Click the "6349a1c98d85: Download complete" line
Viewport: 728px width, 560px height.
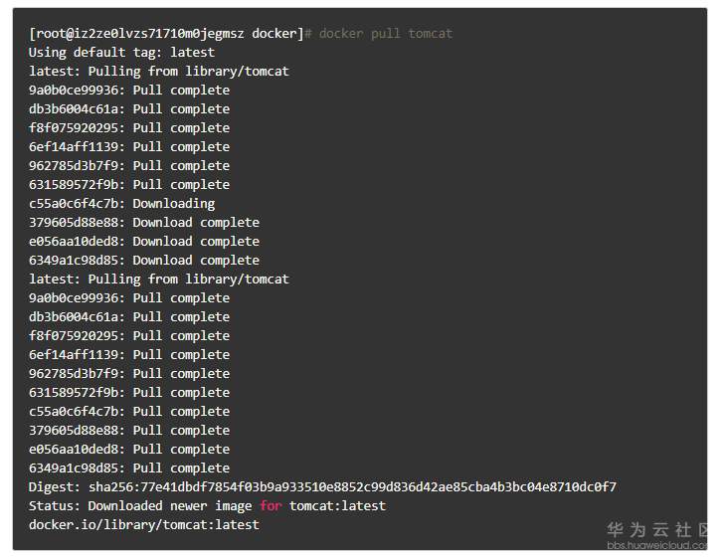[x=143, y=261]
